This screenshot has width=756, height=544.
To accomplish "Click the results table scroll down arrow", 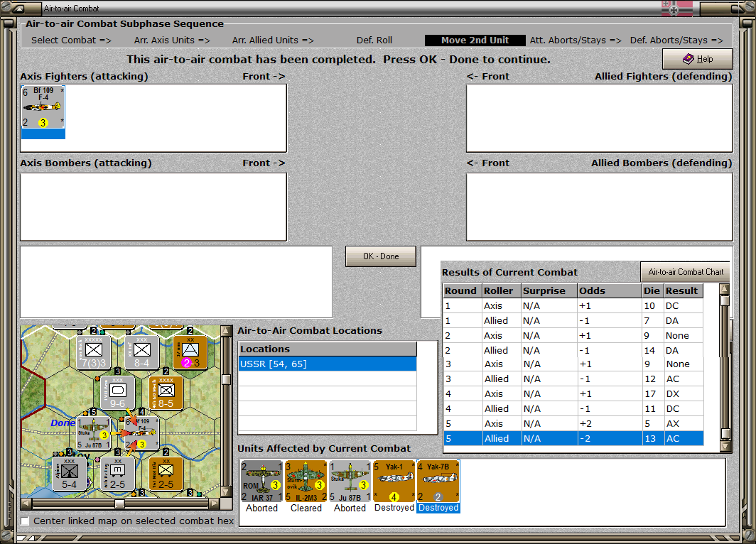I will coord(725,447).
